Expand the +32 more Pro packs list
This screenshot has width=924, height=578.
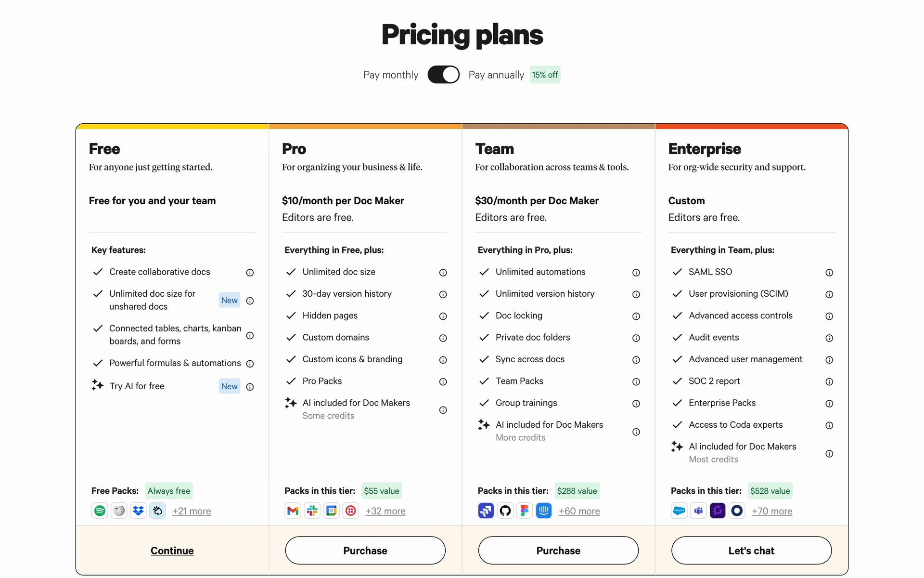pos(385,511)
